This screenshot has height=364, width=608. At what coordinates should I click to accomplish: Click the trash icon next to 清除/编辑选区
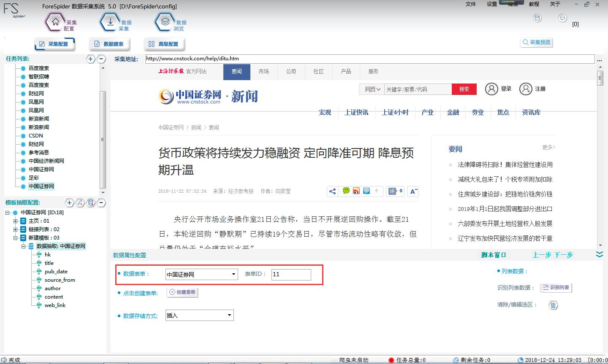[x=553, y=305]
